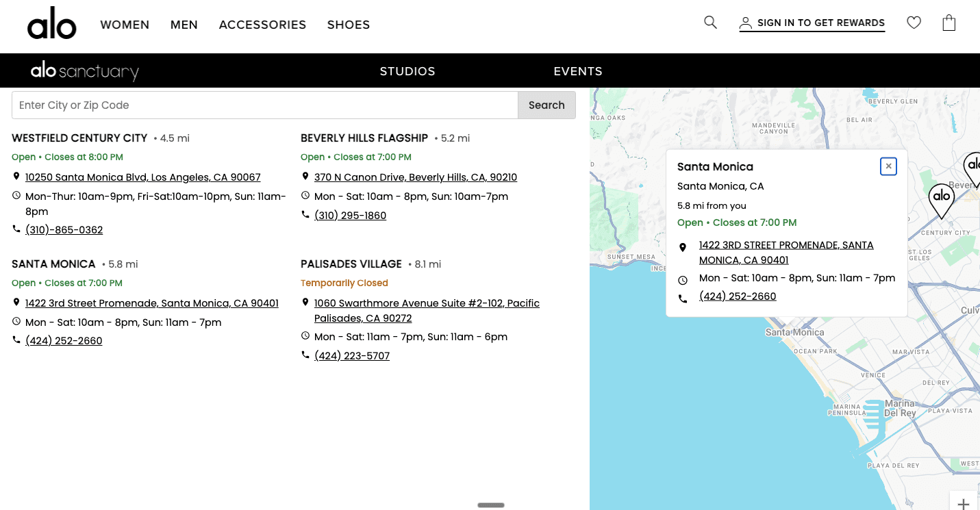Image resolution: width=980 pixels, height=510 pixels.
Task: Call (310) 295-1860 number link
Action: tap(350, 216)
